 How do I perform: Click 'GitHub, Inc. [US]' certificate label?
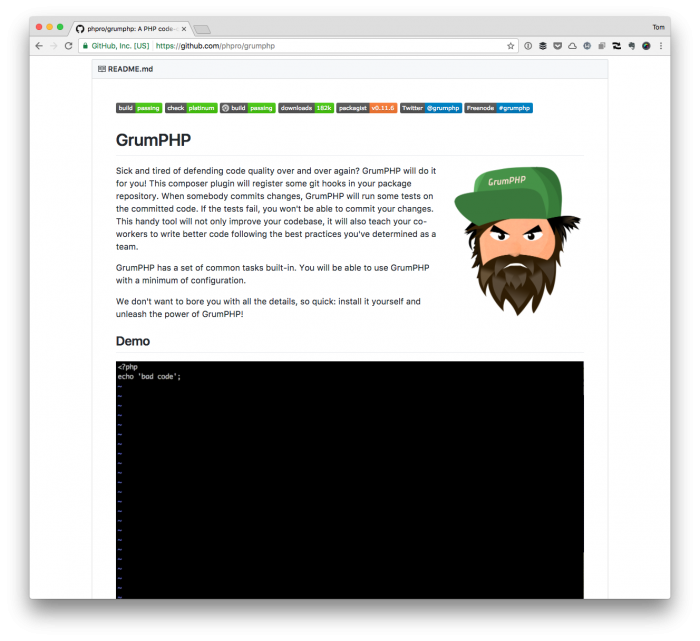(x=120, y=46)
